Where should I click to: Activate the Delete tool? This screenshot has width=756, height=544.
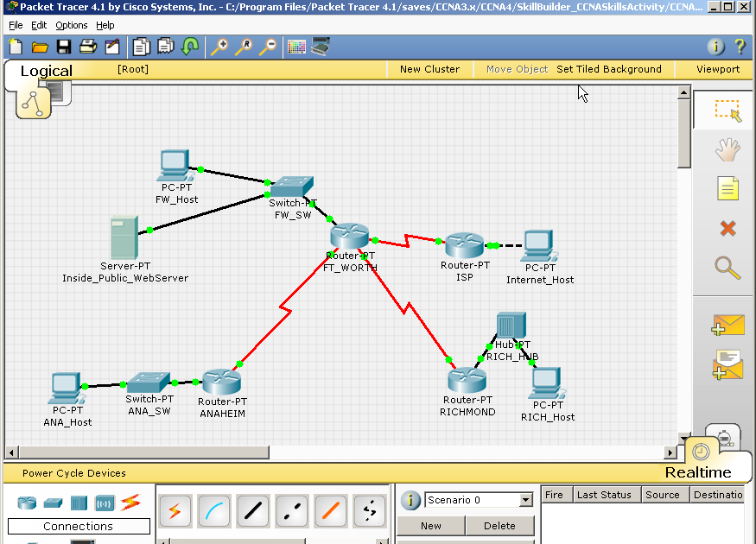pyautogui.click(x=727, y=227)
